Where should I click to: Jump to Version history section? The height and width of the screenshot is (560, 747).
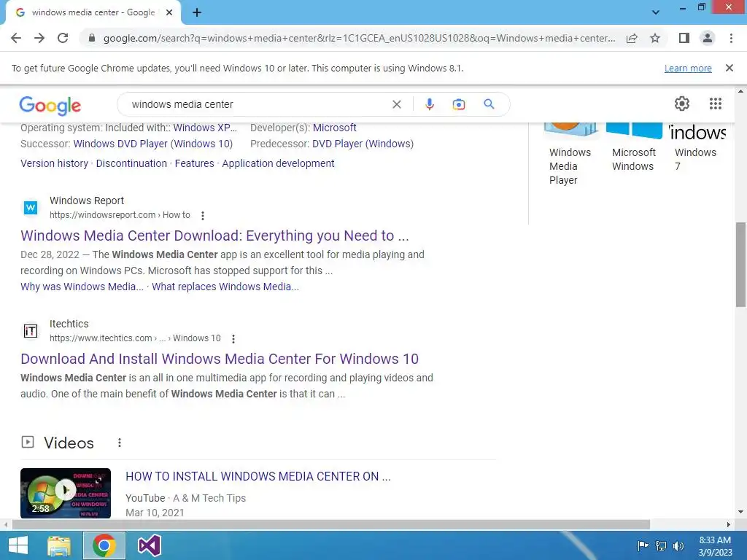pyautogui.click(x=54, y=163)
